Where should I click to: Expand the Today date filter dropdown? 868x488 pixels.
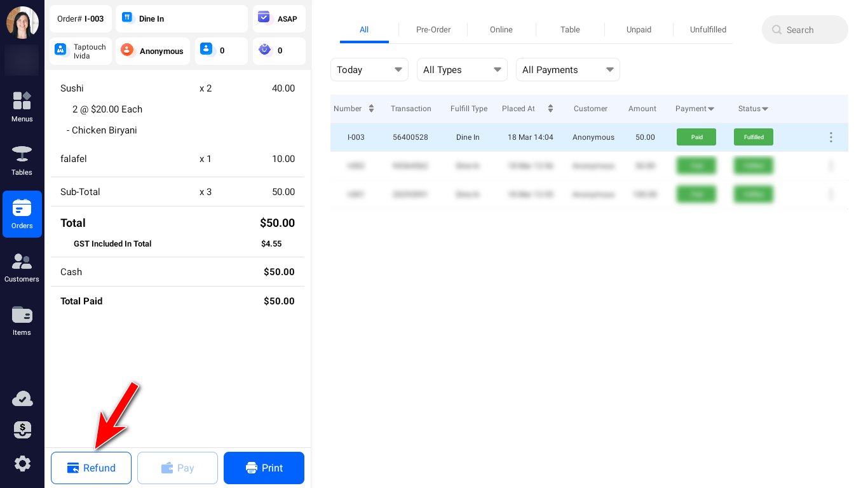tap(369, 70)
